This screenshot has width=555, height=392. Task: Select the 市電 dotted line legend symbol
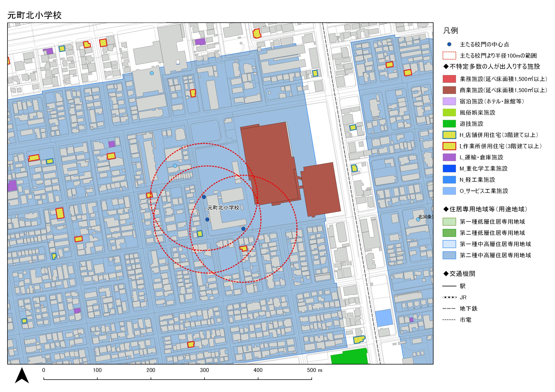click(x=449, y=320)
